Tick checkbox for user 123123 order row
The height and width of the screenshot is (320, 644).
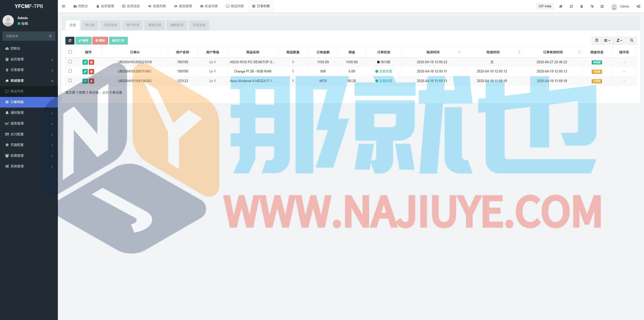tap(70, 81)
